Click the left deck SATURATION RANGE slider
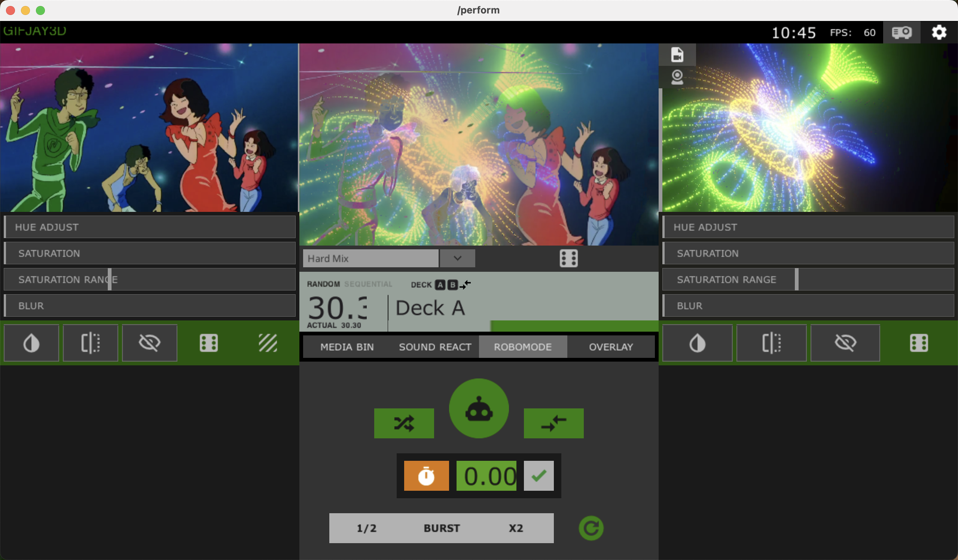This screenshot has width=958, height=560. 149,279
